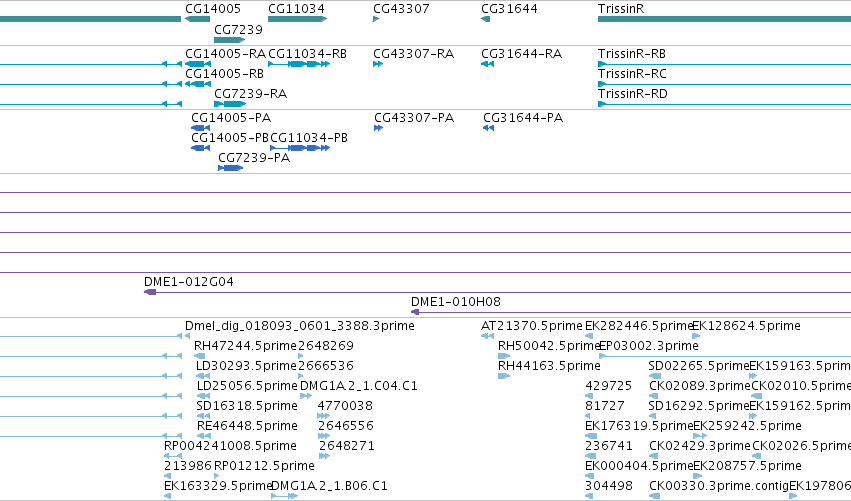The width and height of the screenshot is (851, 501).
Task: Click Dmel_dig_018093_0601_3388.3prime label
Action: [300, 326]
